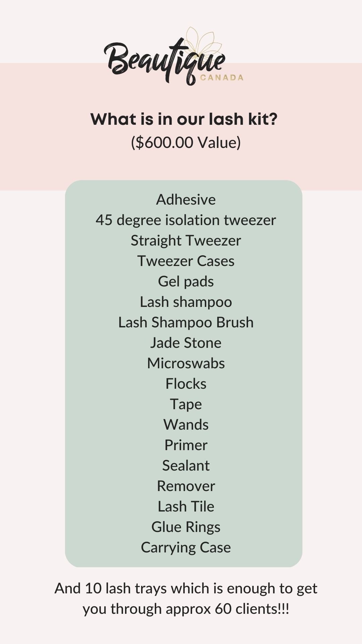Select the "Lash Shampoo Brush" entry
This screenshot has height=644, width=362.
coord(186,322)
